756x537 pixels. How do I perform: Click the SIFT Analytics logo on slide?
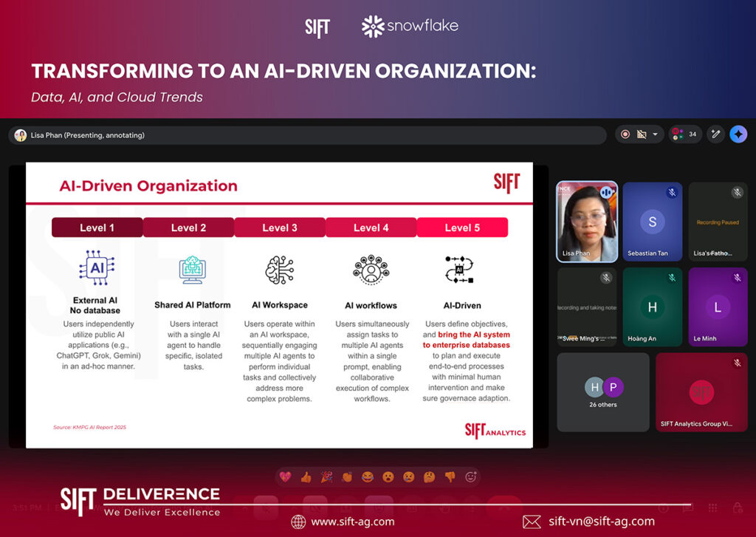tap(495, 431)
